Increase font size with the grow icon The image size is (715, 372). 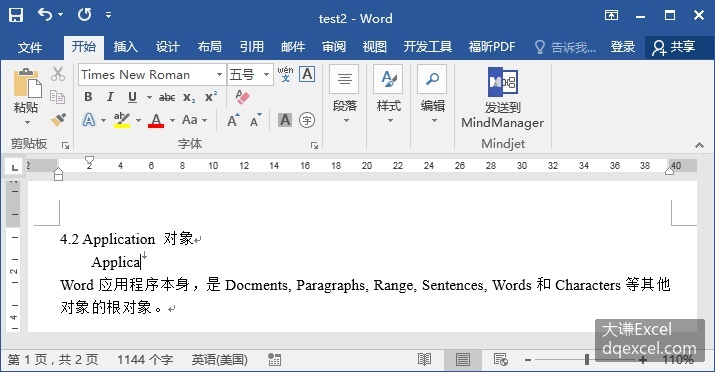click(233, 120)
